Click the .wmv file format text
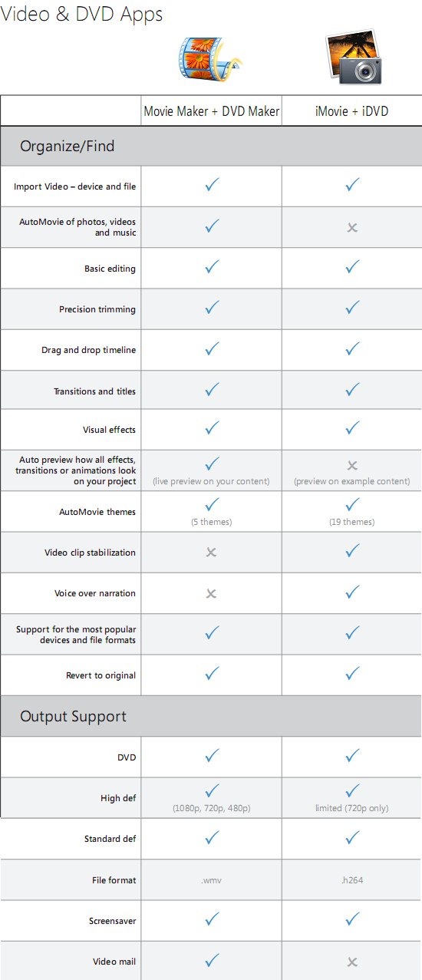The width and height of the screenshot is (422, 980). 212,880
